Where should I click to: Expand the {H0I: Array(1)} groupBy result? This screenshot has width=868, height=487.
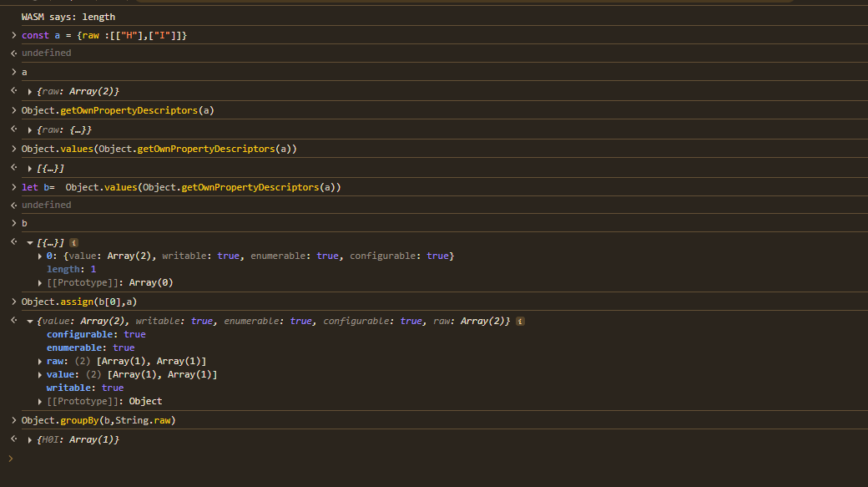click(x=30, y=439)
